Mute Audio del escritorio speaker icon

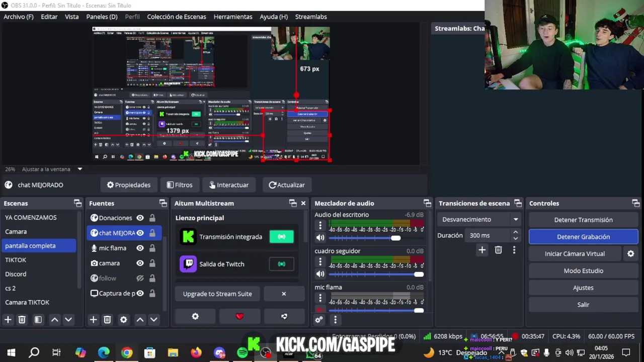click(x=320, y=238)
